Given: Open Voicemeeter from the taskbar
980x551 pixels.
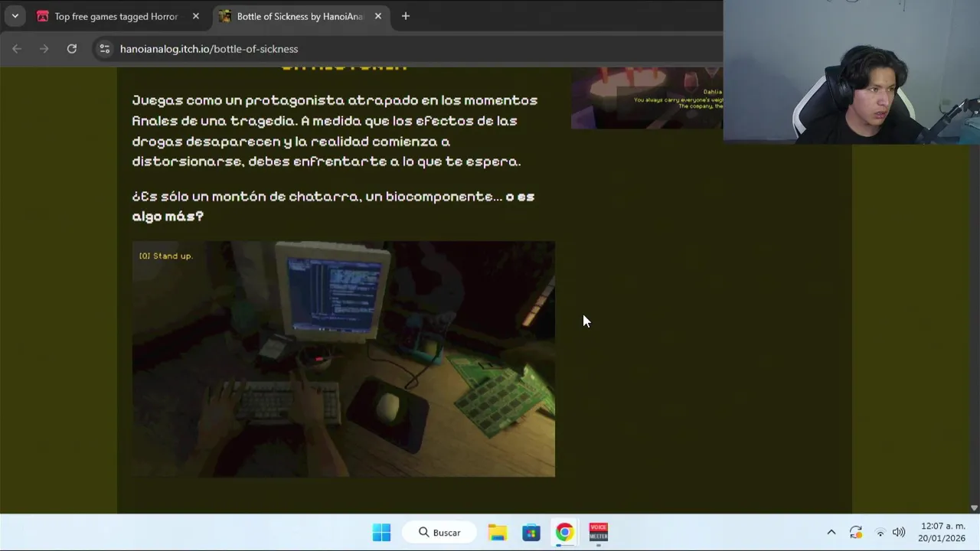Looking at the screenshot, I should tap(598, 533).
